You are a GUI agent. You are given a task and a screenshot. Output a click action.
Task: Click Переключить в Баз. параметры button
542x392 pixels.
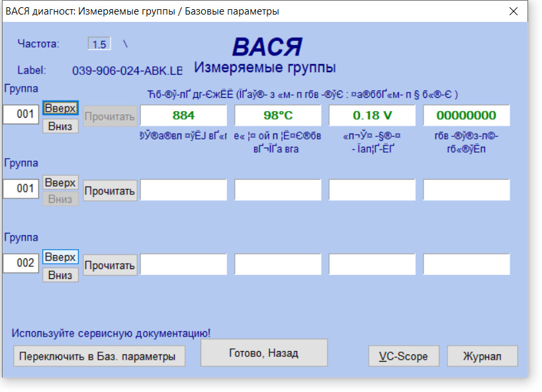[x=99, y=356]
